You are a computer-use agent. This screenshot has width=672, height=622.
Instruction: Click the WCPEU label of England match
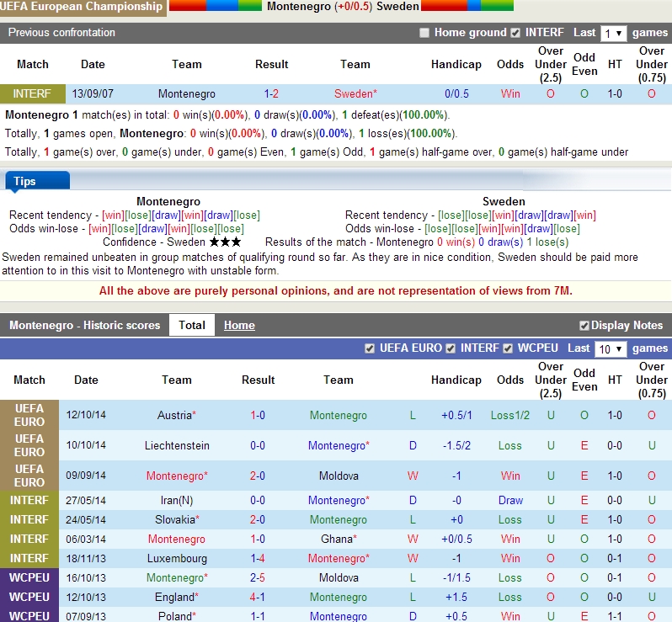[29, 597]
